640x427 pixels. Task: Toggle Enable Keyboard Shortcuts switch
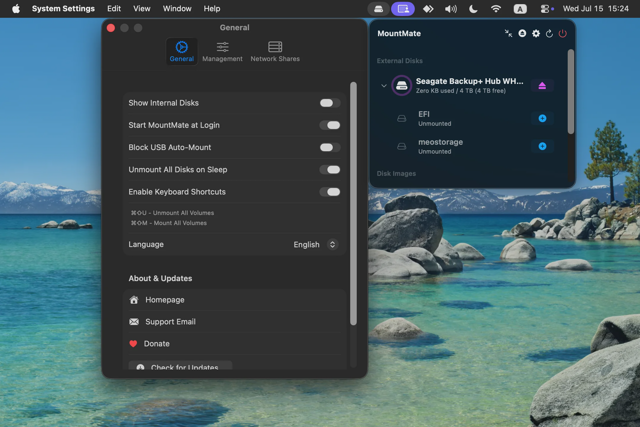pyautogui.click(x=330, y=192)
